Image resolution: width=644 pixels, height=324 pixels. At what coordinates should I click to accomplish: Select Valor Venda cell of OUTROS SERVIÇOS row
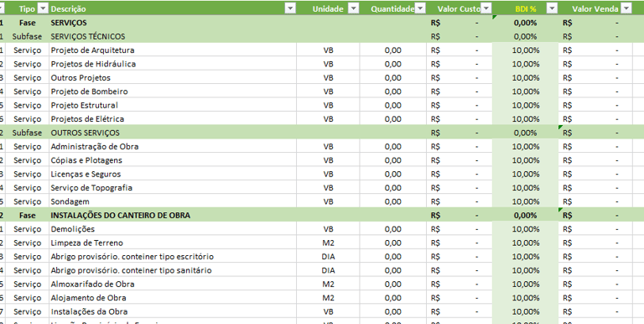(595, 133)
